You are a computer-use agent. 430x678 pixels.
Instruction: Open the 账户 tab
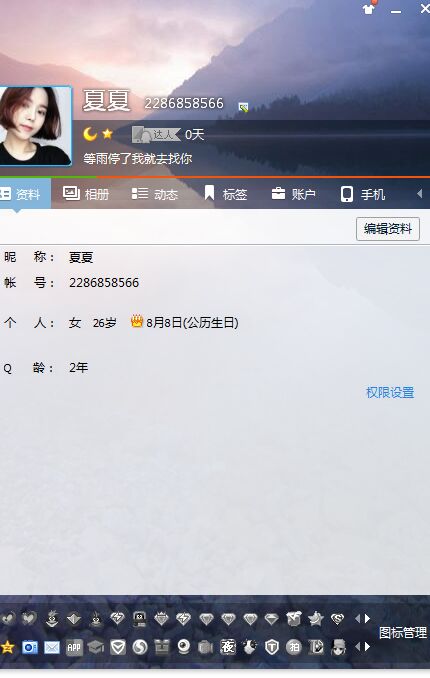[293, 194]
